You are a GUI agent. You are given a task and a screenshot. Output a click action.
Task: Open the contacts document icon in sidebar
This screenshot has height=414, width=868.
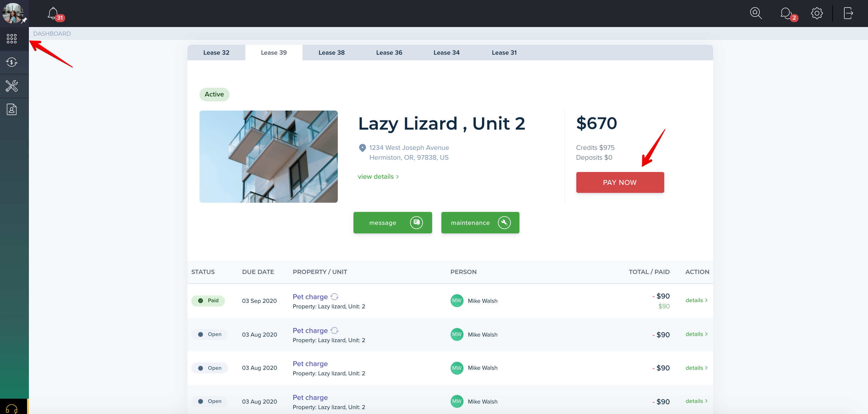click(x=12, y=109)
